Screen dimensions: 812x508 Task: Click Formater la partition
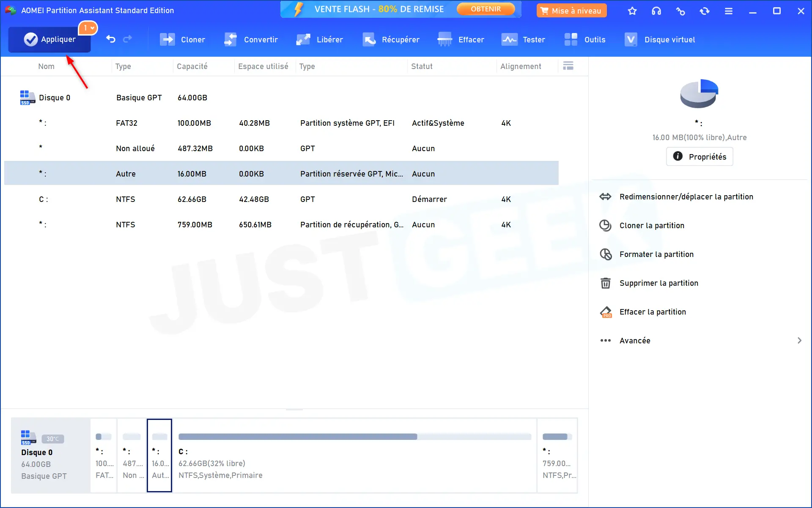656,254
